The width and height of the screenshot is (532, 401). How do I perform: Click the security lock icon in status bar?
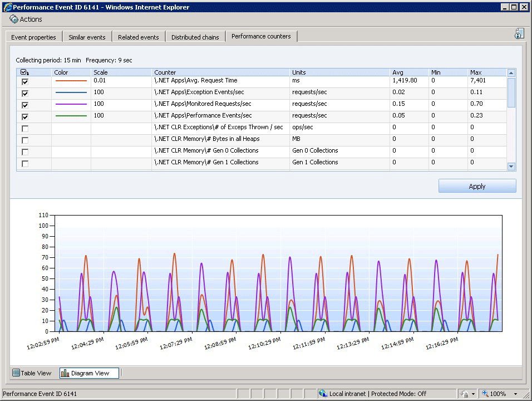tap(464, 394)
